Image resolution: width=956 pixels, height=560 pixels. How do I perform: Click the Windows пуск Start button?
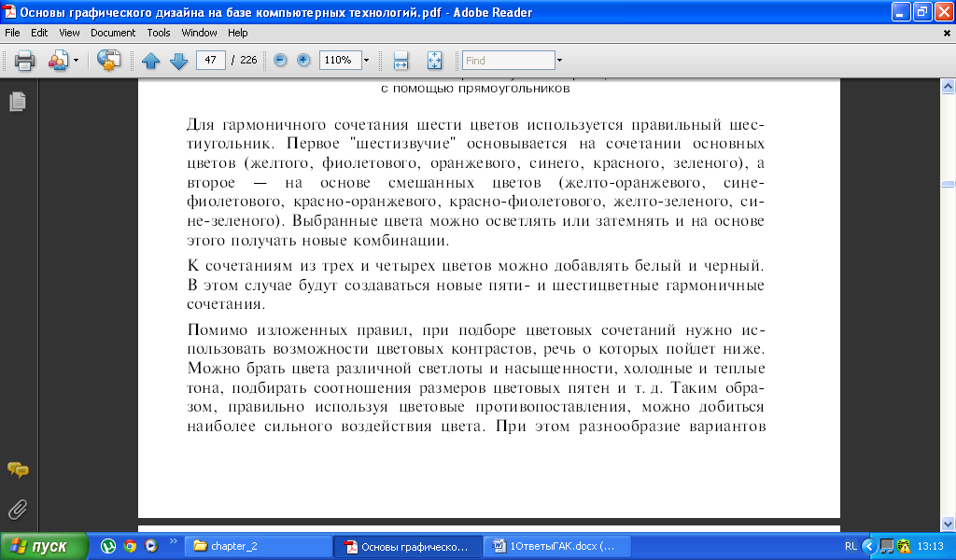click(x=43, y=546)
